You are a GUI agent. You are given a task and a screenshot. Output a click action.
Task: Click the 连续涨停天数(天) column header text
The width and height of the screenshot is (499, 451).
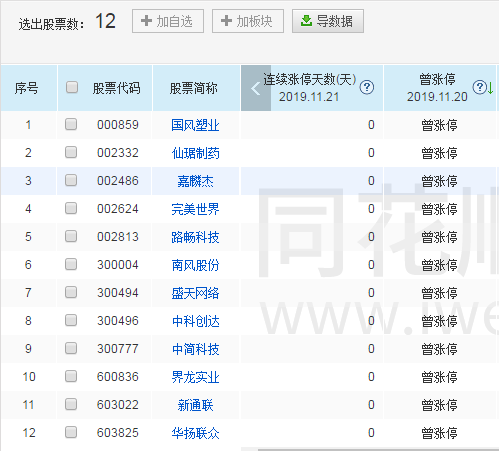click(310, 80)
